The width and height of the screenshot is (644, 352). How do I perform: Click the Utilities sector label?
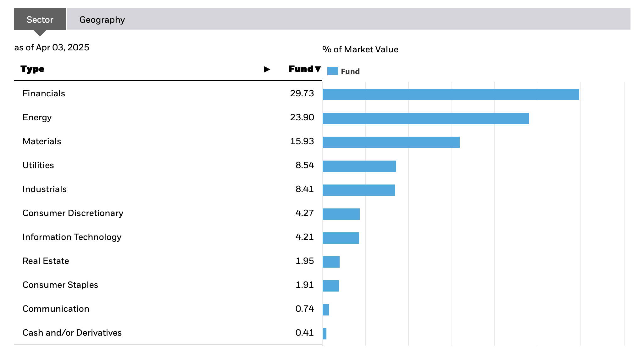click(x=38, y=165)
